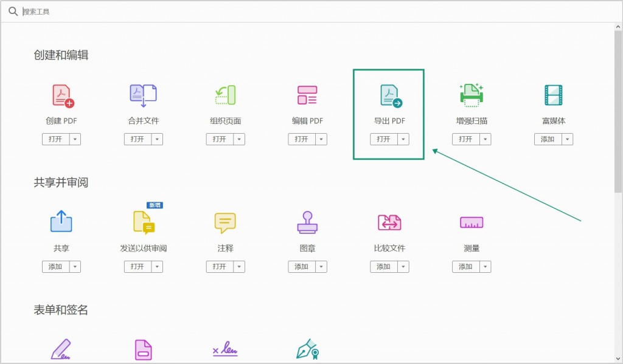
Task: Click 打开 button under 创建 PDF
Action: coord(55,139)
